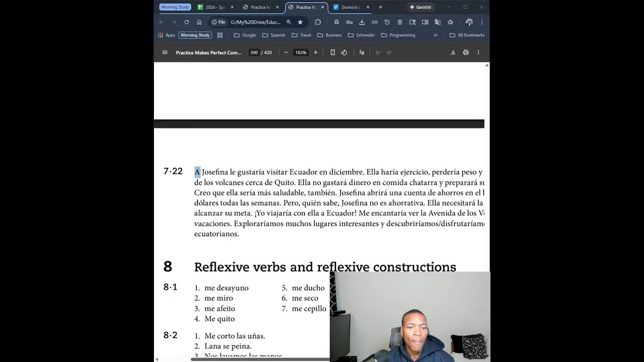Click the answer 'Me corto las uñas.'
Viewport: 644px width, 362px height.
click(x=235, y=336)
